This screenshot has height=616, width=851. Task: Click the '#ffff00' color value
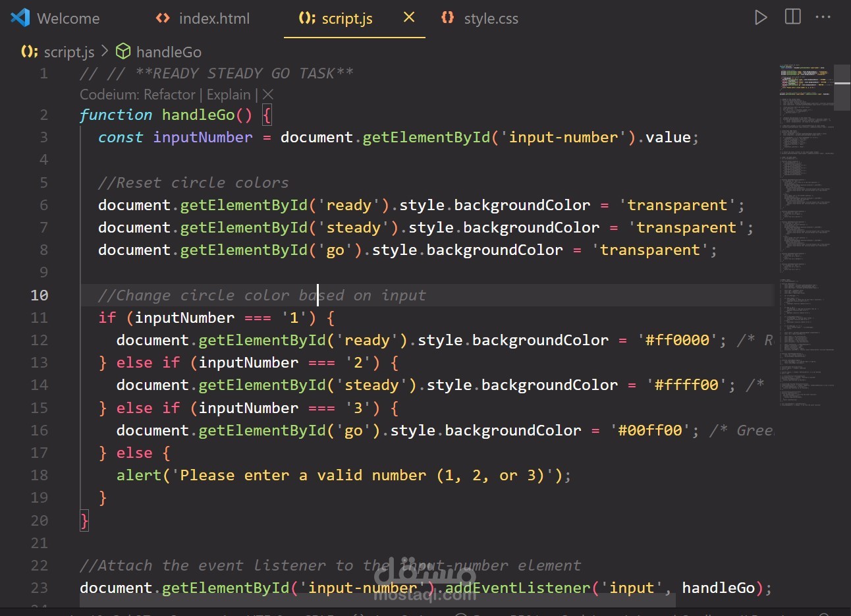[x=686, y=385]
